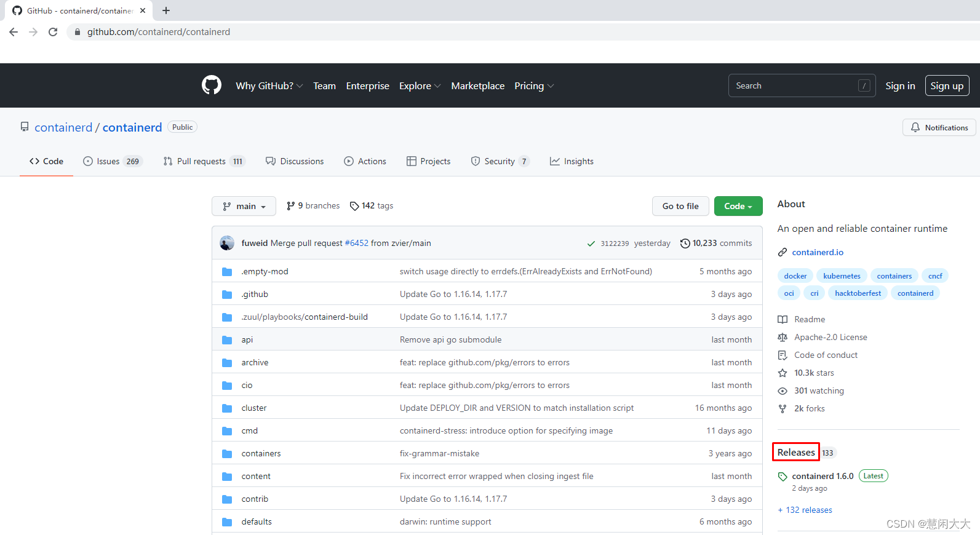
Task: Click the Sign up button
Action: coord(947,85)
